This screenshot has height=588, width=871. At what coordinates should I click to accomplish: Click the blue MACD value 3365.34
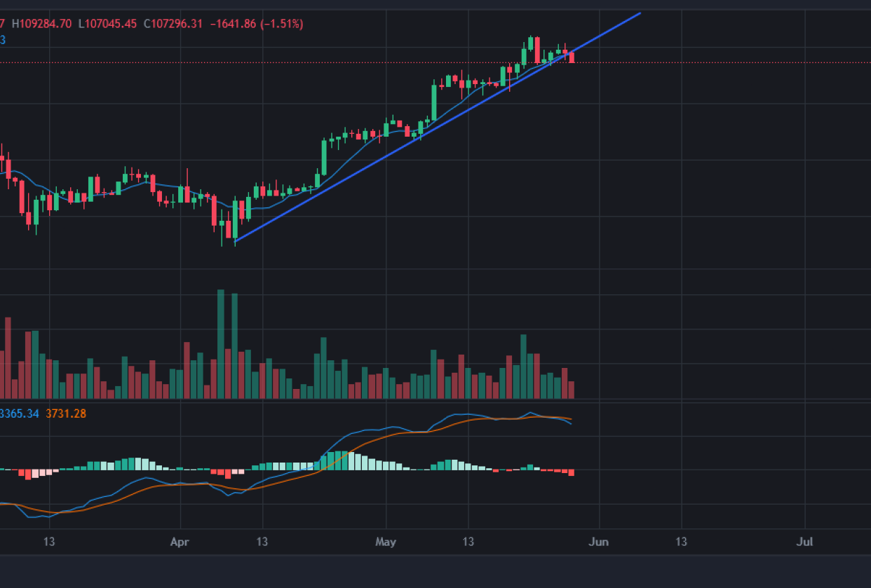tap(20, 413)
